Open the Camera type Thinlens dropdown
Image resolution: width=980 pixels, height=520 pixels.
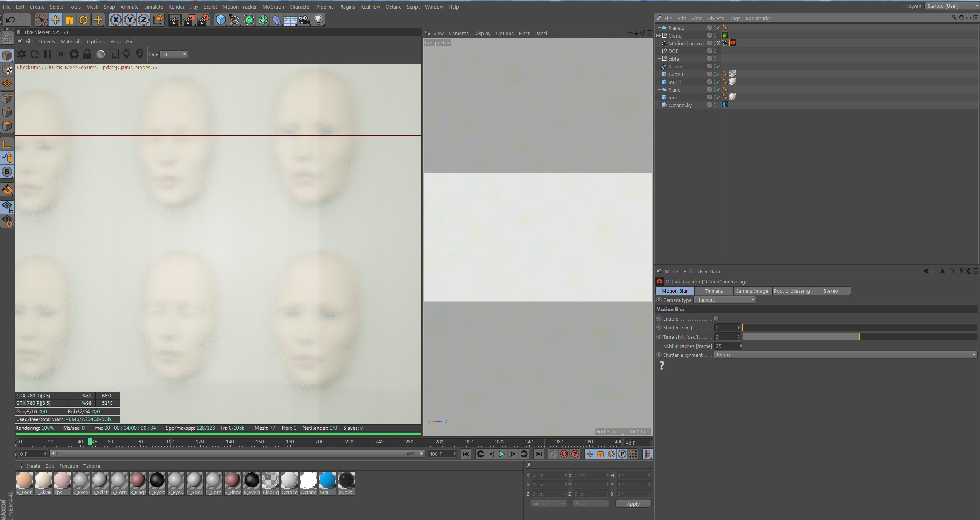coord(725,300)
